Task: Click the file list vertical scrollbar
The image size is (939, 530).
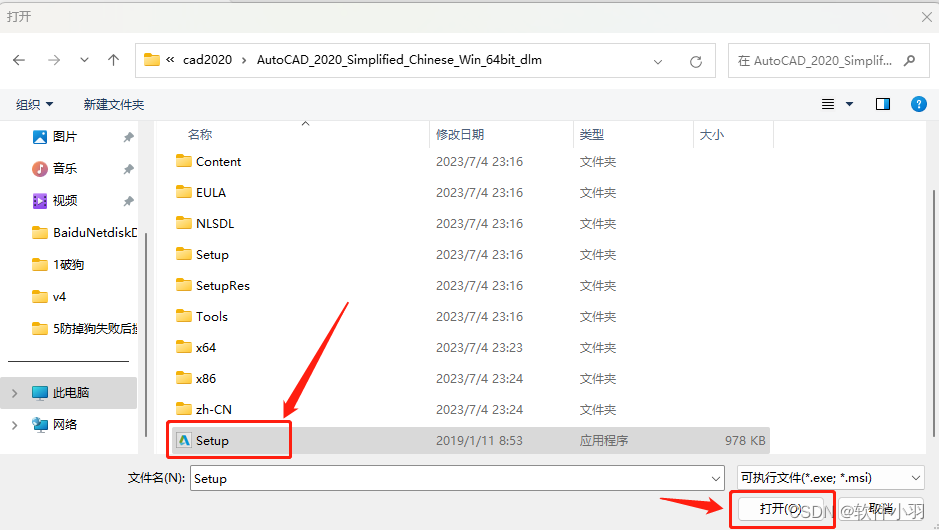Action: 933,313
